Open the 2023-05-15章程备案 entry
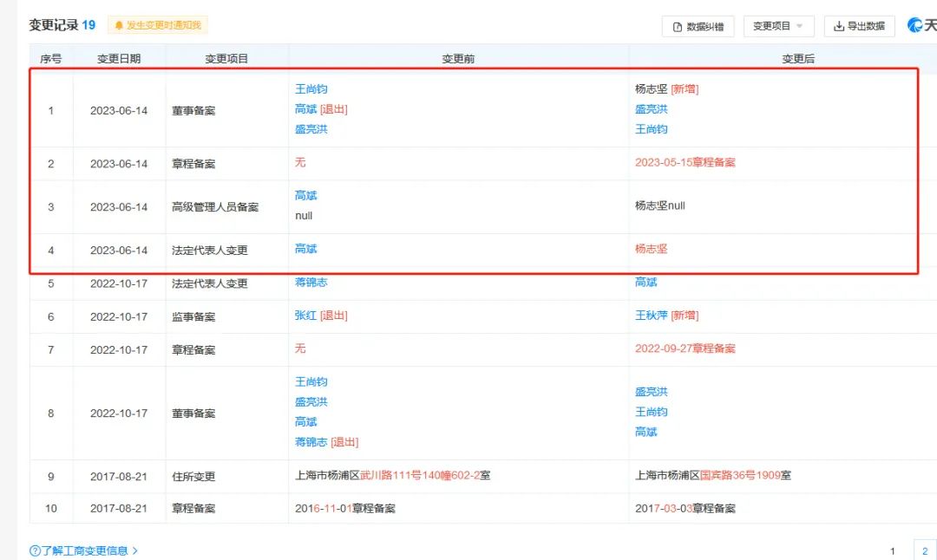Image resolution: width=937 pixels, height=560 pixels. click(685, 162)
